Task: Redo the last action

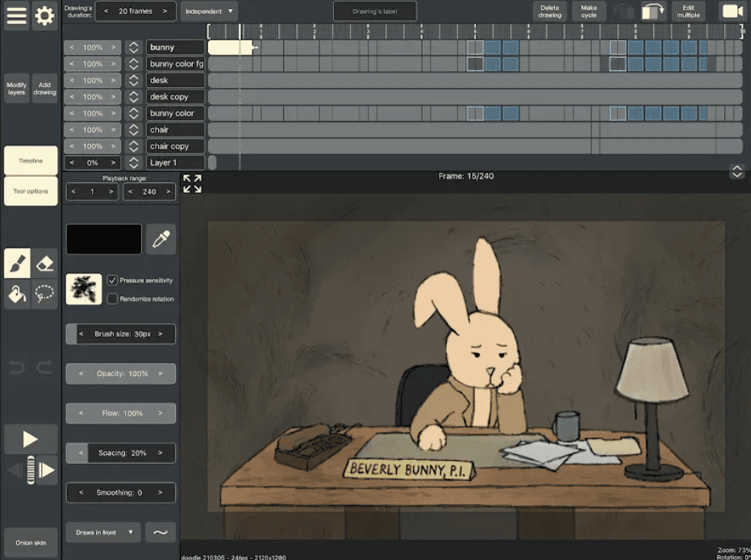Action: (44, 368)
